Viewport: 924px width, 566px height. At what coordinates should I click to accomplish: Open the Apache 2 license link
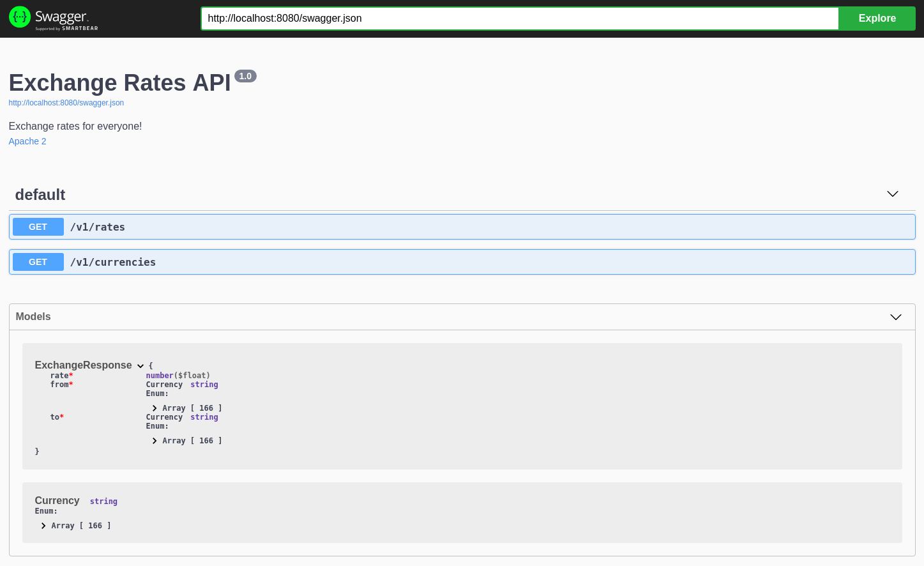tap(27, 141)
